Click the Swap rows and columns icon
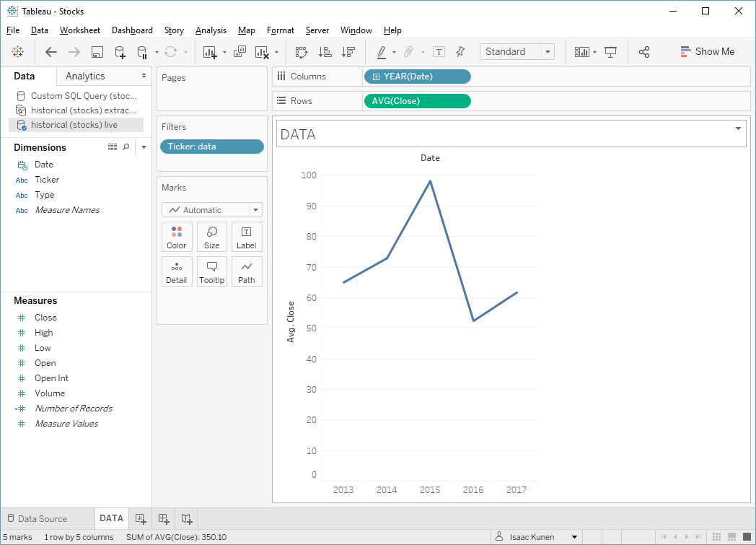 pyautogui.click(x=302, y=52)
